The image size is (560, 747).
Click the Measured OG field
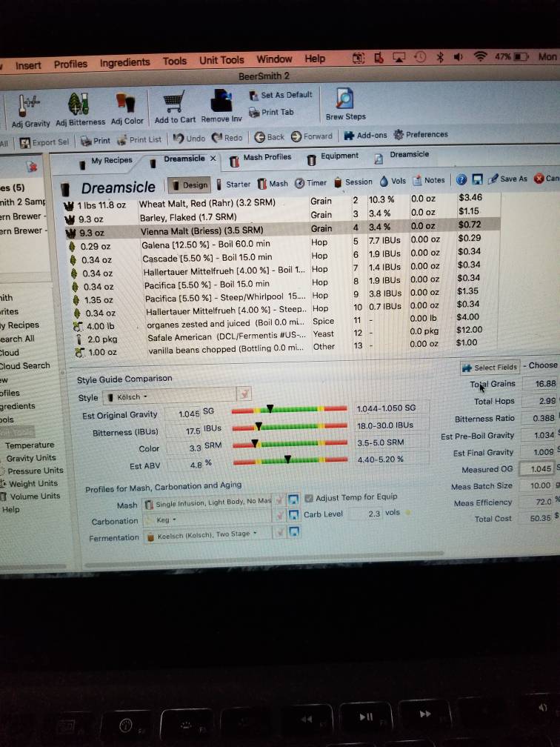pyautogui.click(x=536, y=469)
